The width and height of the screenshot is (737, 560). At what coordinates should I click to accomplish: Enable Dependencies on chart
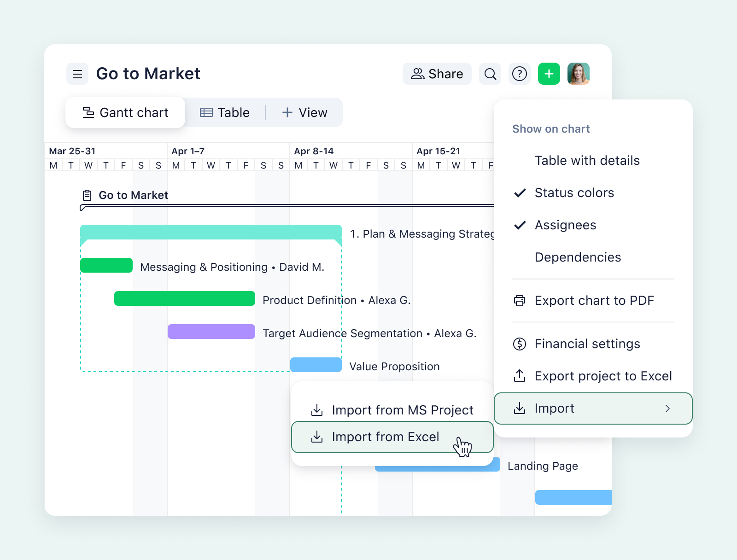point(578,257)
